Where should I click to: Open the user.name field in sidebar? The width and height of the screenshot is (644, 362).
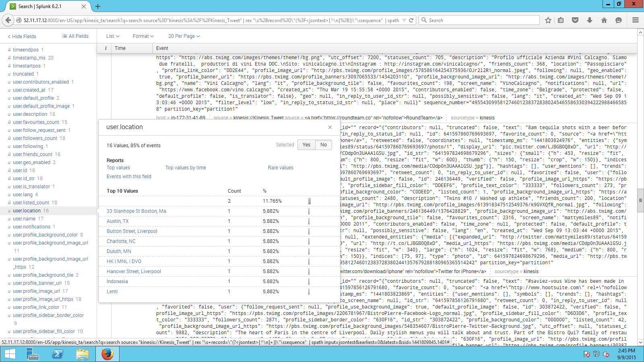tap(24, 219)
